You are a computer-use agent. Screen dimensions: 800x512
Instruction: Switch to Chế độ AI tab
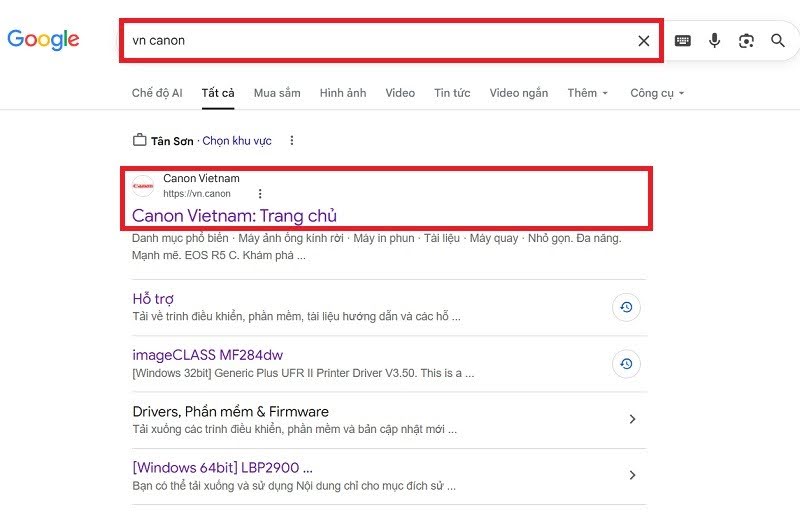[x=157, y=93]
